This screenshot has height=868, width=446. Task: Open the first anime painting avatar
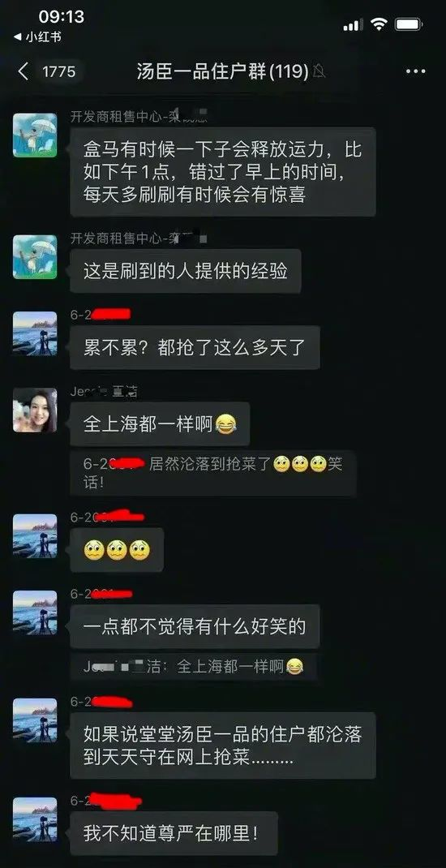(x=35, y=135)
